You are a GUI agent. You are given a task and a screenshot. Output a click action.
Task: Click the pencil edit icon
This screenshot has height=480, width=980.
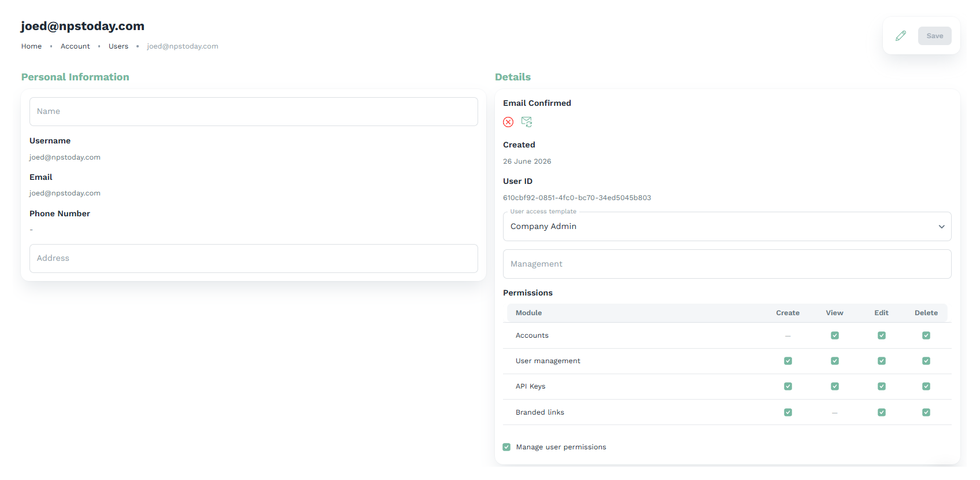click(900, 36)
